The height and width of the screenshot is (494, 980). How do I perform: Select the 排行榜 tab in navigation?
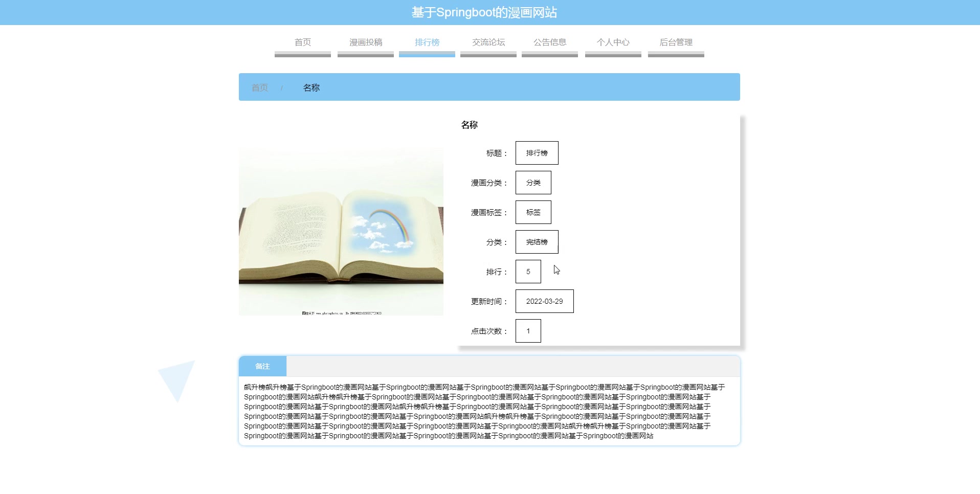pos(427,42)
